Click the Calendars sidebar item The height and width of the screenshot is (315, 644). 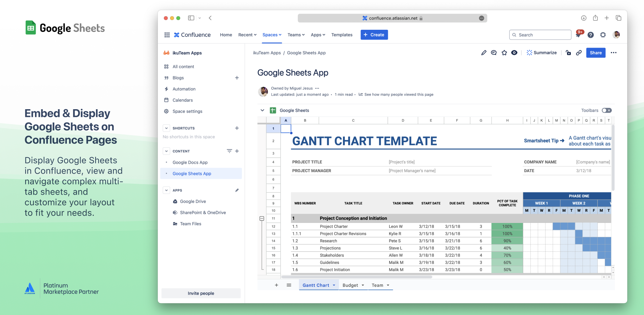[x=182, y=100]
